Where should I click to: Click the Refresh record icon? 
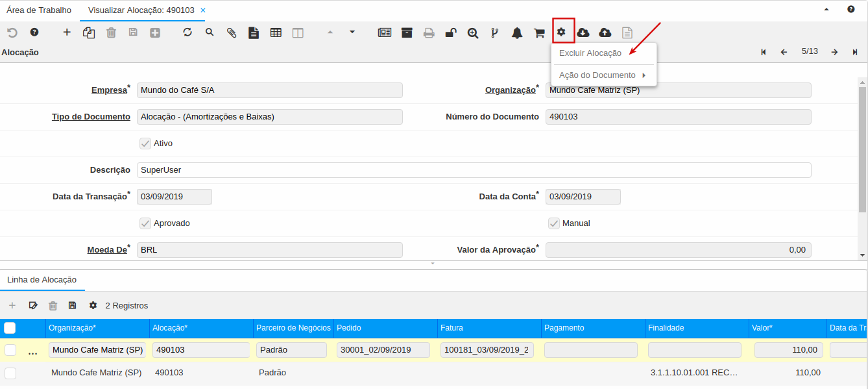coord(187,32)
